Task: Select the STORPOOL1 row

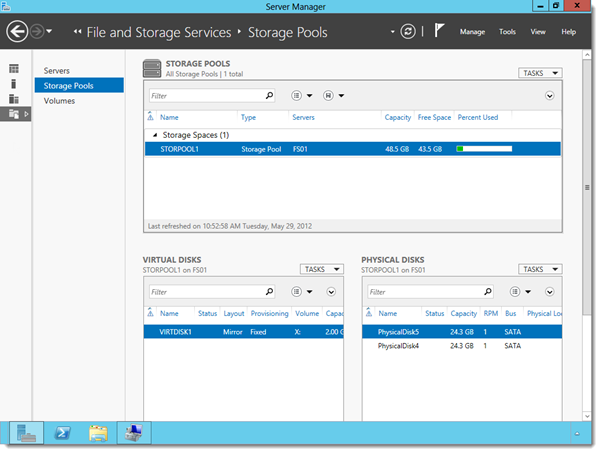Action: (352, 149)
